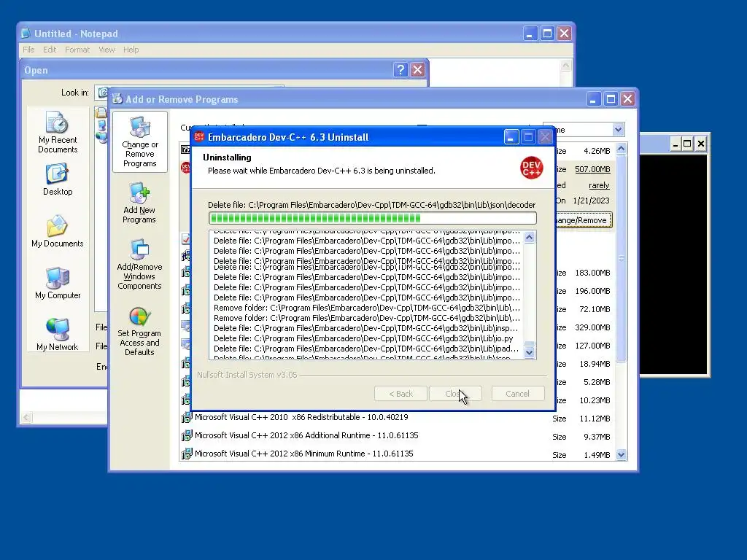Screen dimensions: 747x560
Task: Open My Recent Documents in Open dialog
Action: 57,131
